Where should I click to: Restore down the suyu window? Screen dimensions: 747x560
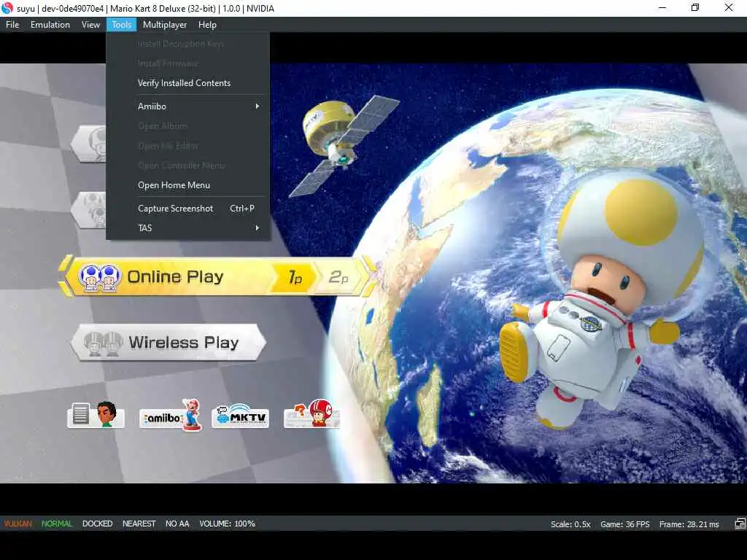tap(695, 7)
